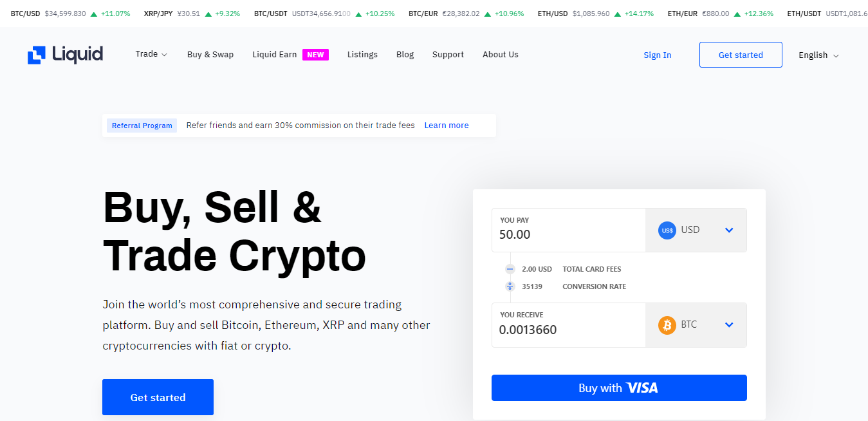Go to the Listings page
This screenshot has width=868, height=421.
(x=362, y=55)
